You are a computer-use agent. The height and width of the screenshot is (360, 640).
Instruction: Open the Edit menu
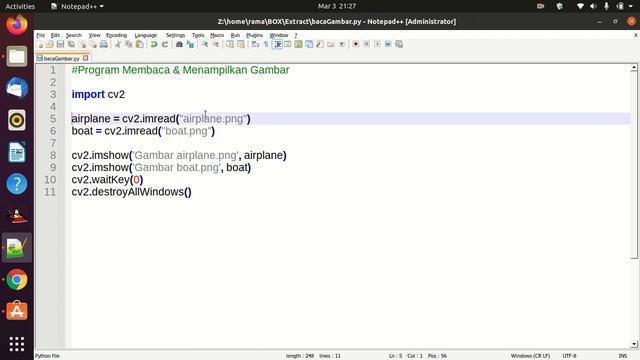[55, 35]
